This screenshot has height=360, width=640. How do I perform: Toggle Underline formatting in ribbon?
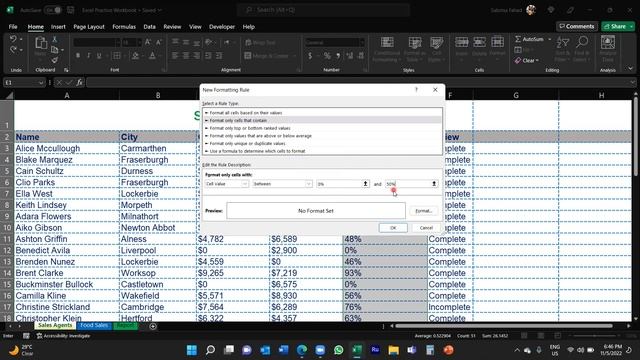click(99, 56)
